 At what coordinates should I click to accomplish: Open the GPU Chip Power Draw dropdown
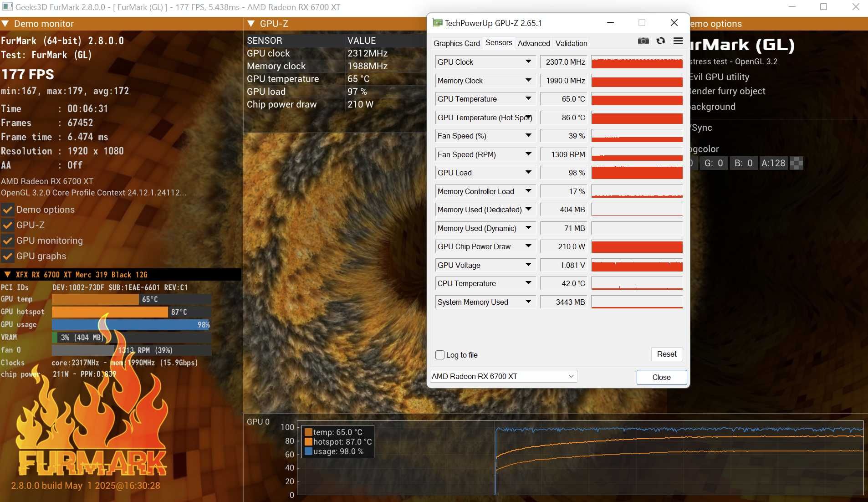pyautogui.click(x=528, y=246)
